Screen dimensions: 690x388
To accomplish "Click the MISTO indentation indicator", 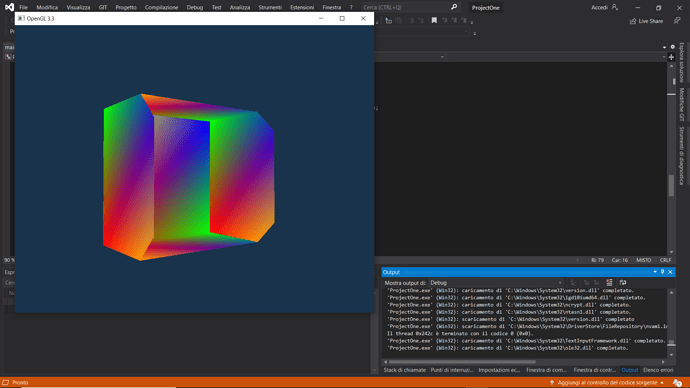I will (643, 260).
